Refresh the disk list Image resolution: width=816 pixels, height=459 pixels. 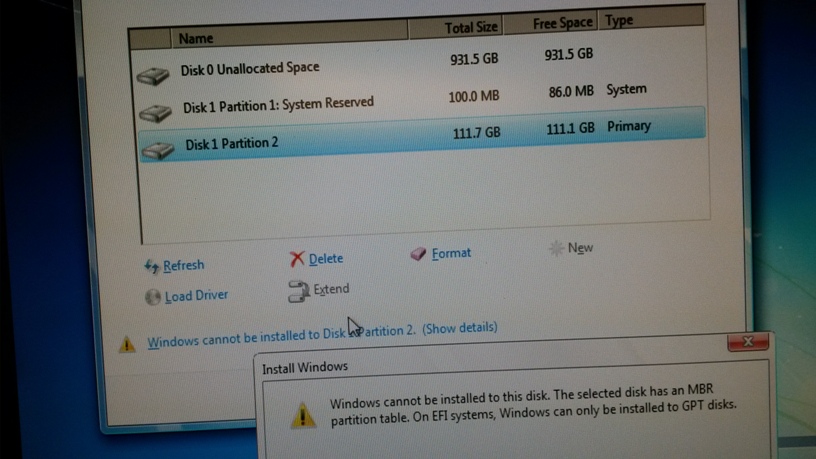point(183,265)
